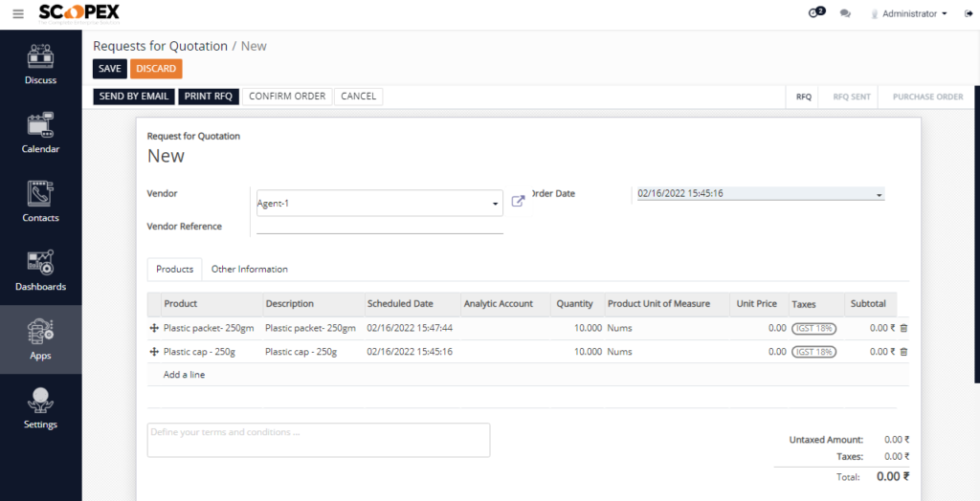
Task: Click drag handle of Plastic cap row
Action: 154,352
